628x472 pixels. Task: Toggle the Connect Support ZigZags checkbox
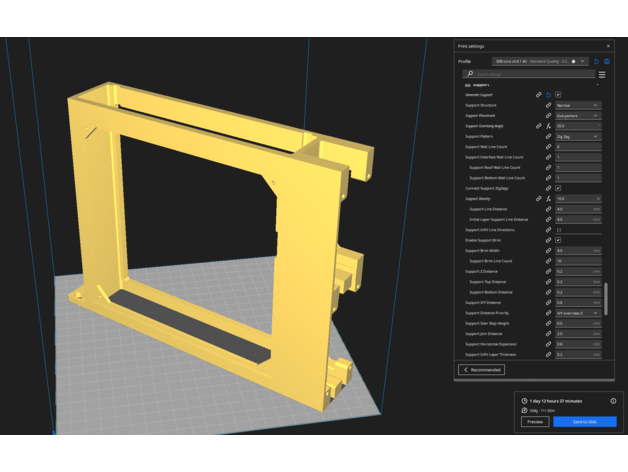coord(558,188)
